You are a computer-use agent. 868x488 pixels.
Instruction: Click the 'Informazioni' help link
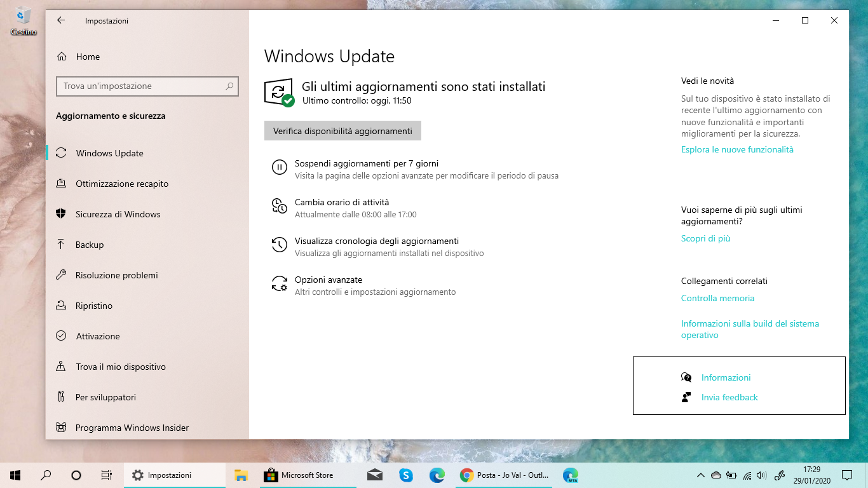pyautogui.click(x=726, y=377)
